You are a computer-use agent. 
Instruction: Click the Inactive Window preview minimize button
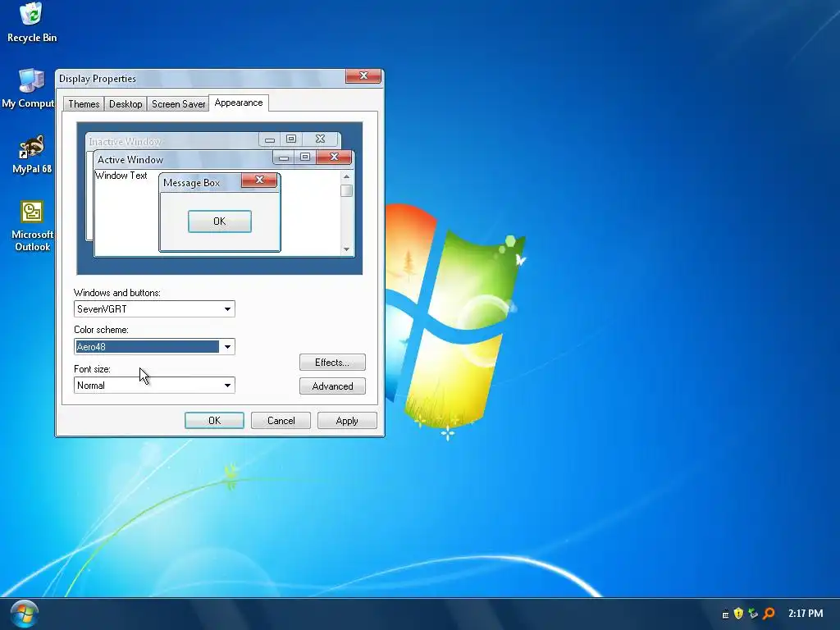tap(269, 139)
